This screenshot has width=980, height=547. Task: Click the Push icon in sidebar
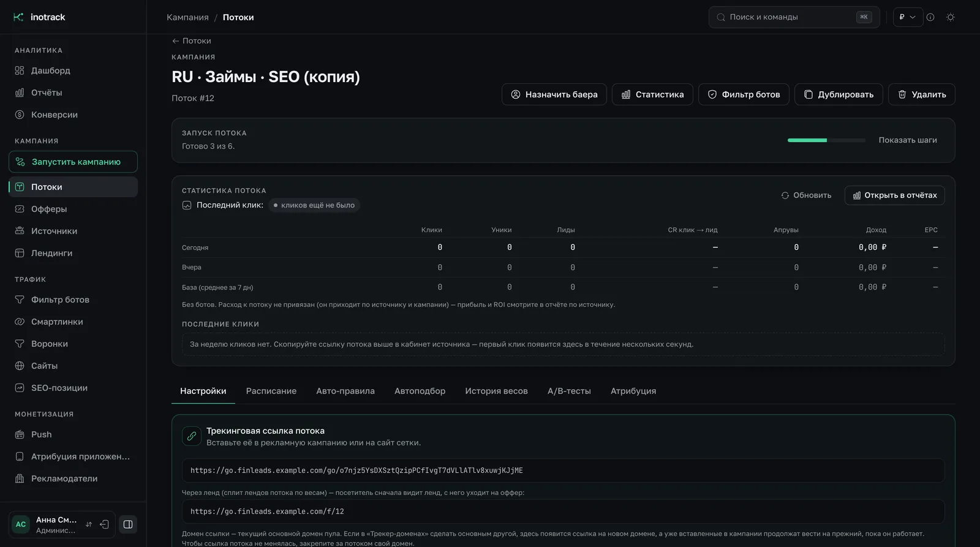20,434
